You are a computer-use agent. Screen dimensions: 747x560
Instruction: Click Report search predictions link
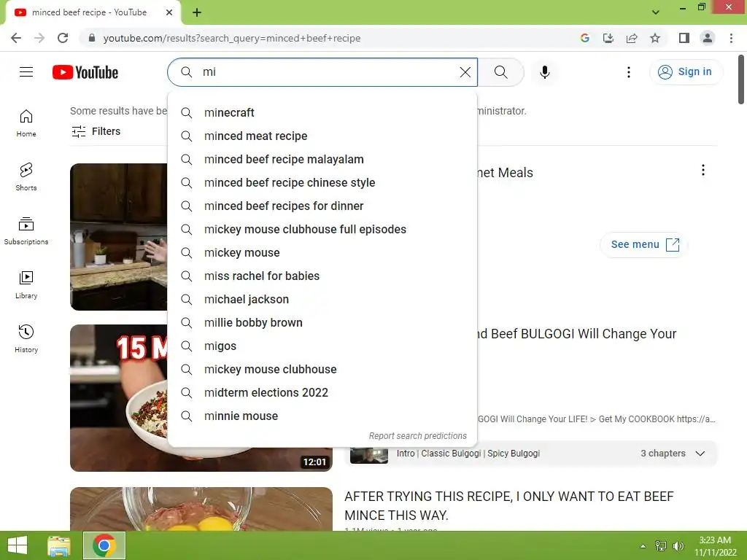[x=418, y=436]
